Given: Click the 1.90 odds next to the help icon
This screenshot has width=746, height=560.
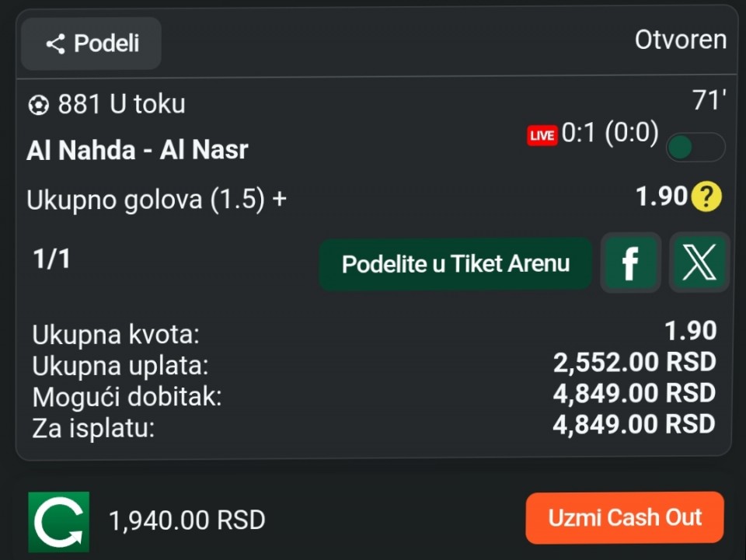Looking at the screenshot, I should click(661, 197).
